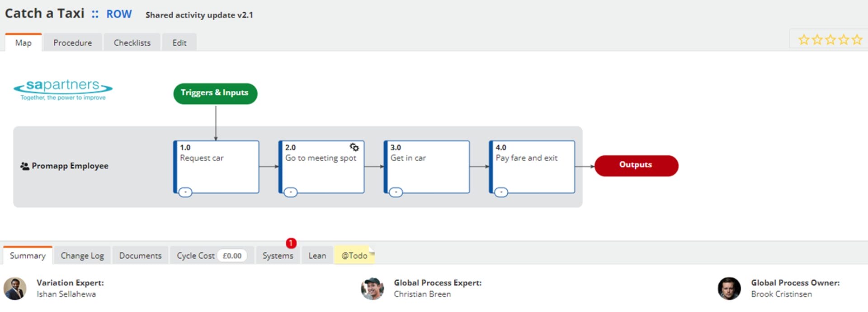Click the Promapp Employee group icon
868x312 pixels.
pos(24,166)
